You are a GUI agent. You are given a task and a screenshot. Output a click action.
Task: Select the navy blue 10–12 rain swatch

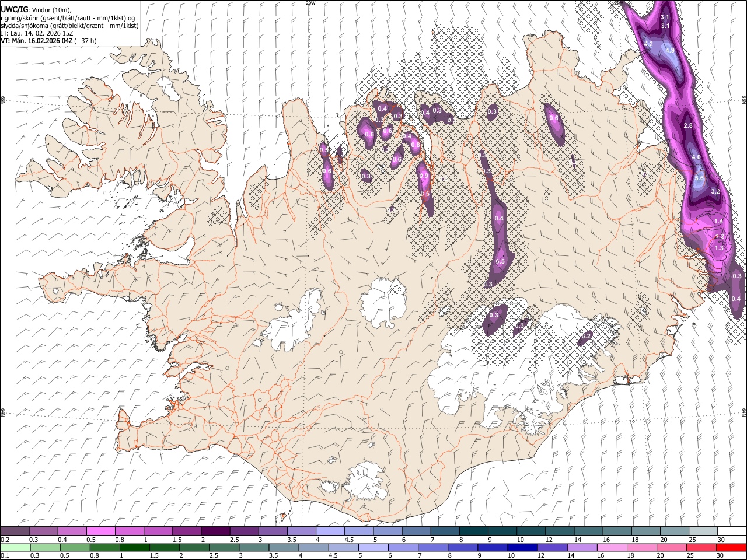(522, 548)
